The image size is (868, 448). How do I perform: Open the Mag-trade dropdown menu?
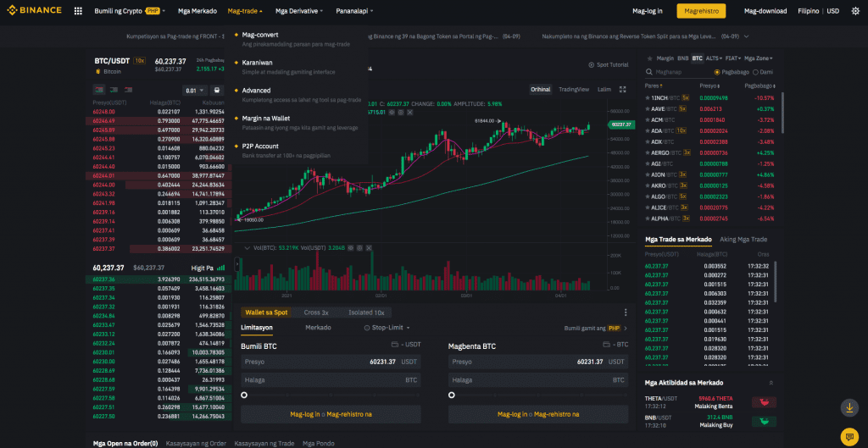click(x=245, y=10)
